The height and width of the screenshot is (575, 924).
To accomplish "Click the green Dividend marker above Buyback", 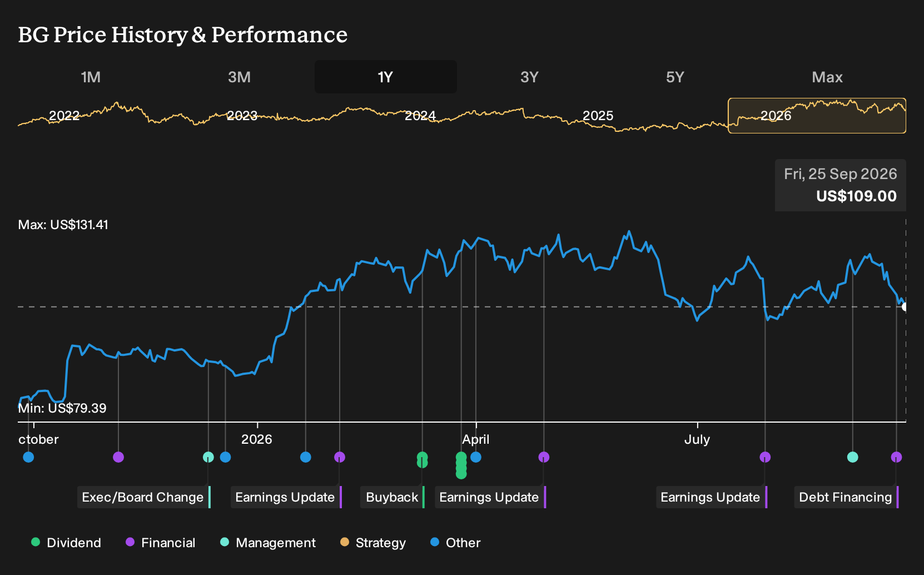I will click(x=423, y=460).
